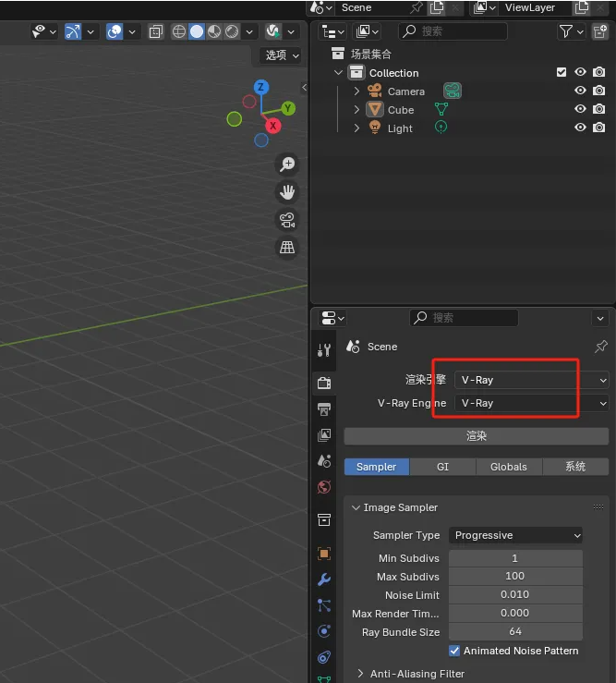Image resolution: width=616 pixels, height=683 pixels.
Task: Click the 渲染 render button
Action: 477,436
